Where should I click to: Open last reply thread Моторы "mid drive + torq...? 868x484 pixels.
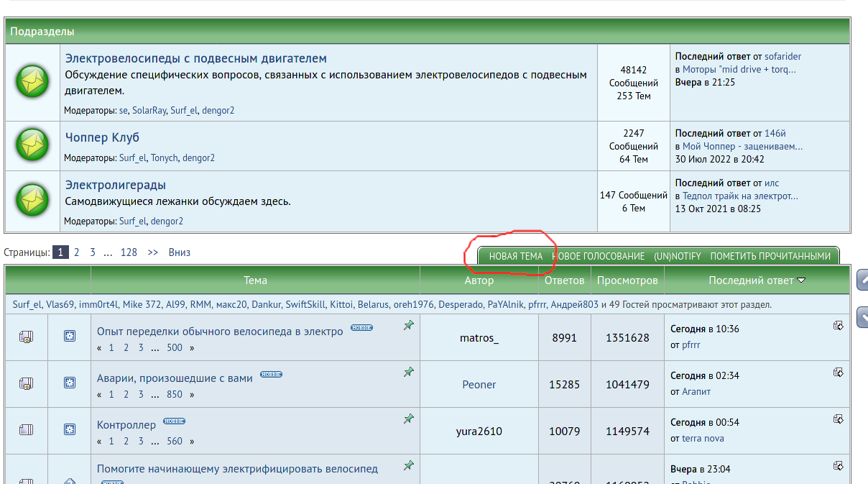[739, 69]
